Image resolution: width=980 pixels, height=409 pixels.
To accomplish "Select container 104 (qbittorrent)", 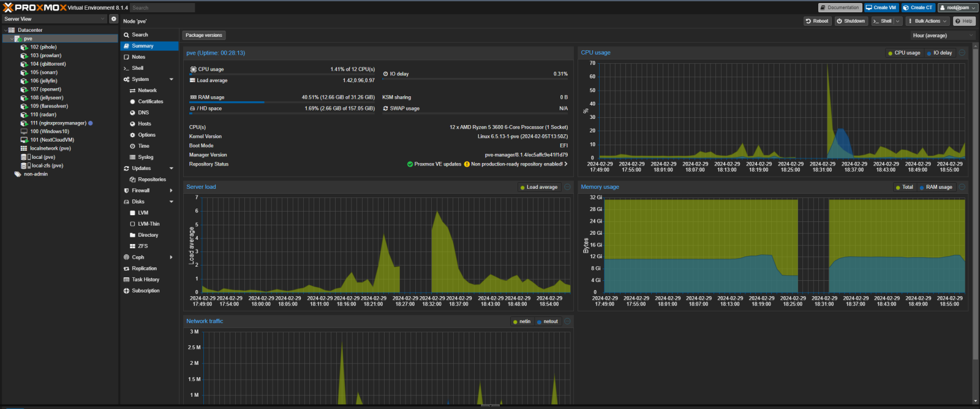I will (48, 64).
